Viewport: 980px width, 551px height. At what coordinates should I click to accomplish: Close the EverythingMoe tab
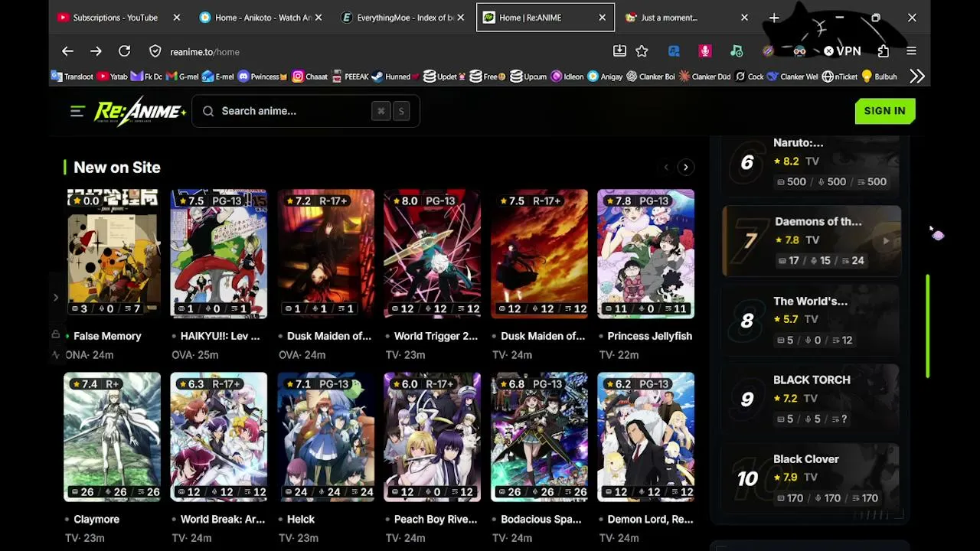pos(460,18)
